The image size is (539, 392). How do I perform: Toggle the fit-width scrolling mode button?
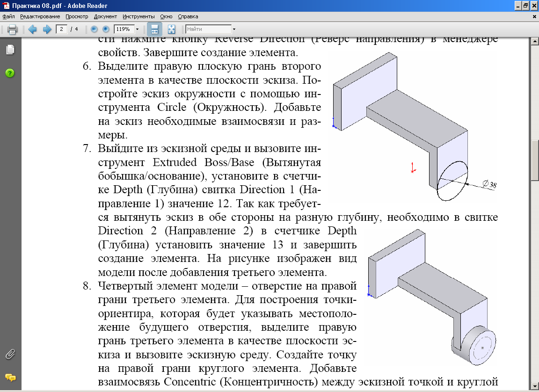coord(154,29)
